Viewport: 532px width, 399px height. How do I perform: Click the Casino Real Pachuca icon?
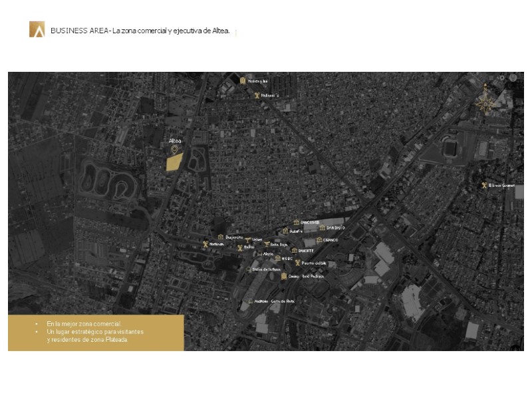tap(284, 276)
